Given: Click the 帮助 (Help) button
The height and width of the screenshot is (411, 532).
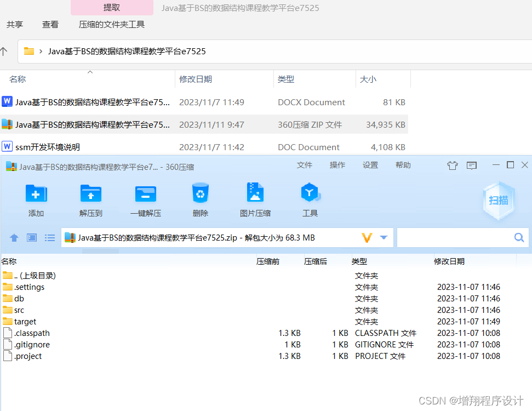Looking at the screenshot, I should [x=403, y=164].
